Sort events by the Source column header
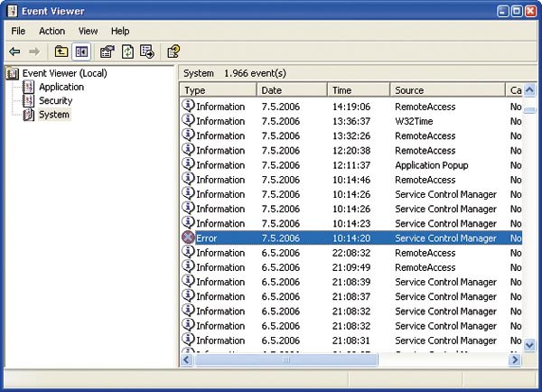Viewport: 542px width, 392px height. 447,90
